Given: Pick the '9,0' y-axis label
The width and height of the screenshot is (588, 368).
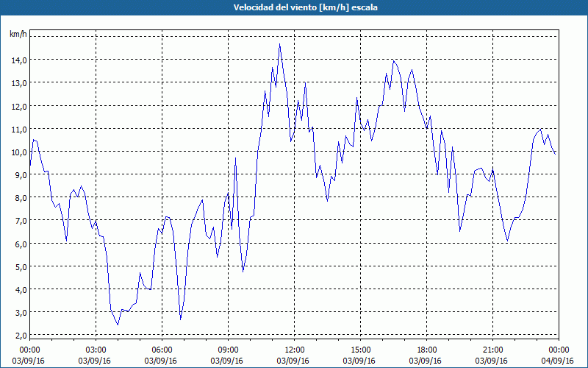Looking at the screenshot, I should 21,175.
